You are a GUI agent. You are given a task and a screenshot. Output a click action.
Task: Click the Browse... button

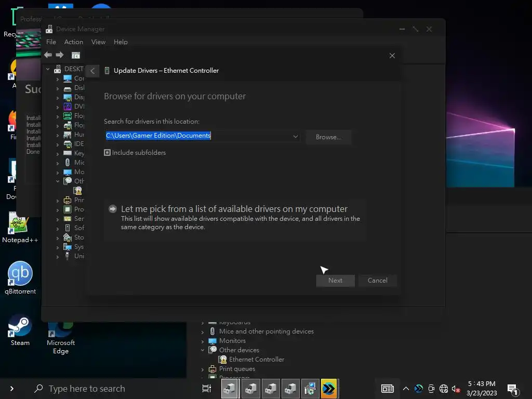pyautogui.click(x=328, y=137)
